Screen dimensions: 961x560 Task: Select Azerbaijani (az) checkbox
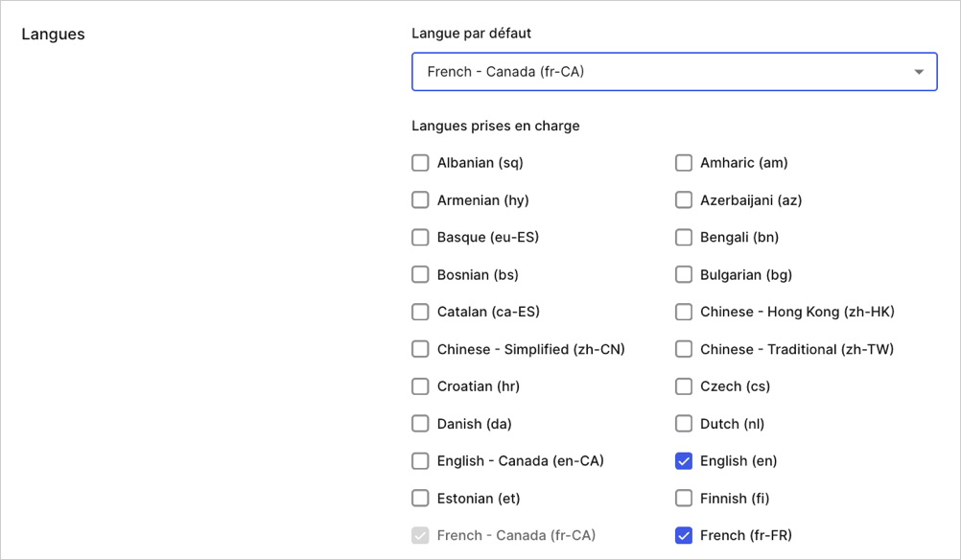pyautogui.click(x=684, y=200)
